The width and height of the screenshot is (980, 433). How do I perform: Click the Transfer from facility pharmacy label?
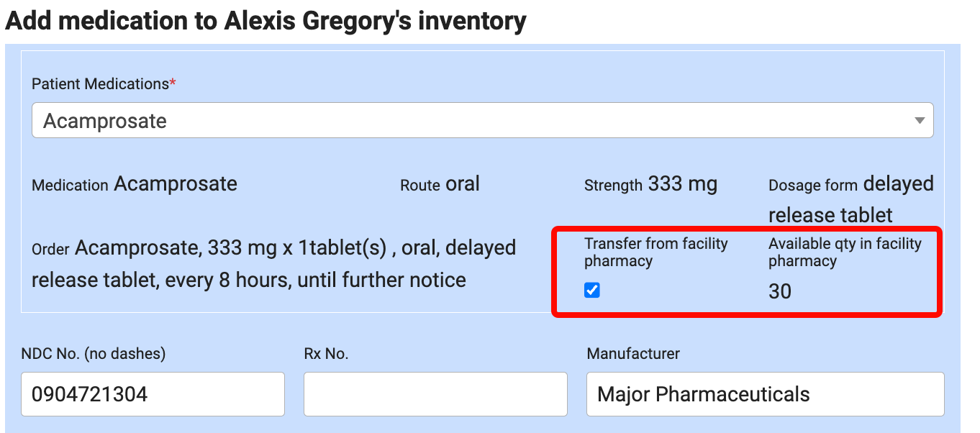pyautogui.click(x=655, y=252)
